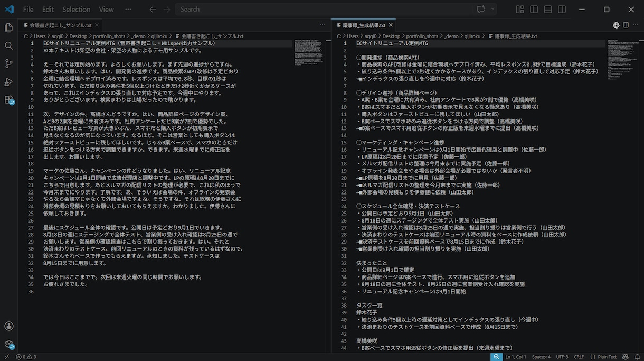
Task: Click line 1 title text in left editor
Action: [x=129, y=43]
